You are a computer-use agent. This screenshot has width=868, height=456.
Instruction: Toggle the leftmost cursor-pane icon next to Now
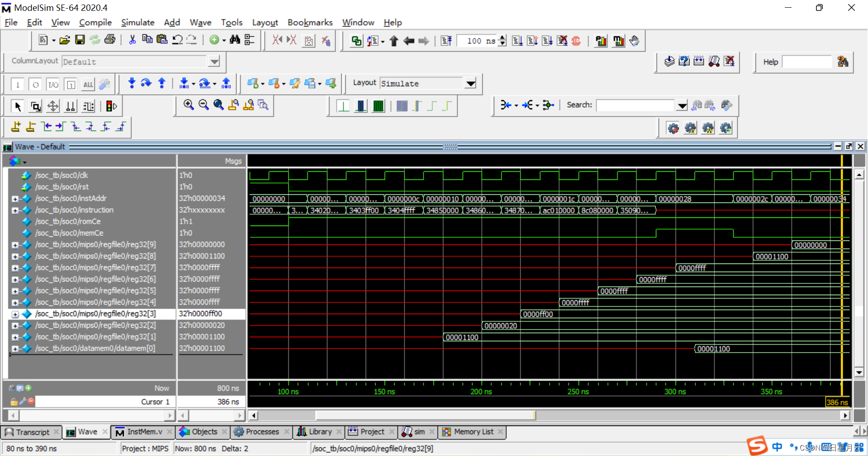tap(12, 388)
